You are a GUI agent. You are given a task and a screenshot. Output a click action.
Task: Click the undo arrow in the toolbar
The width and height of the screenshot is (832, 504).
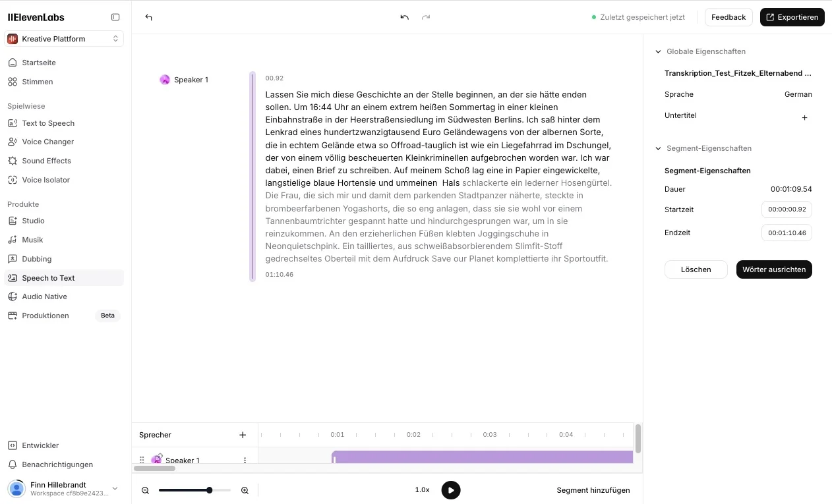404,16
